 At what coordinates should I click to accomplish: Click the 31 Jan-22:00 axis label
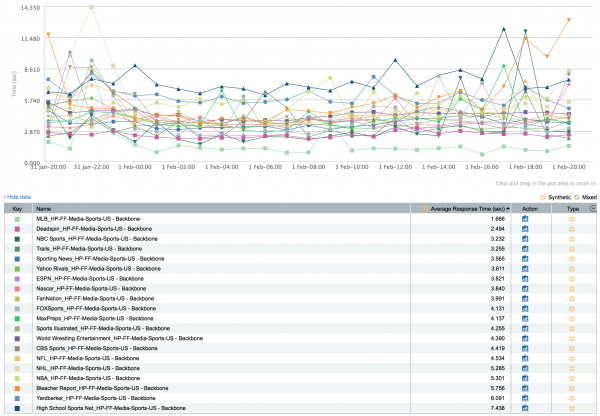(91, 167)
